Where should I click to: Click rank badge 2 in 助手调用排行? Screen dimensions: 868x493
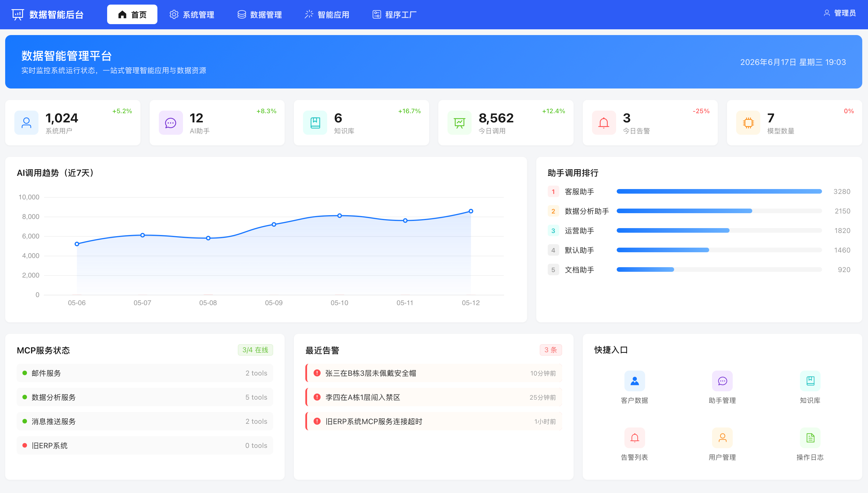point(553,211)
